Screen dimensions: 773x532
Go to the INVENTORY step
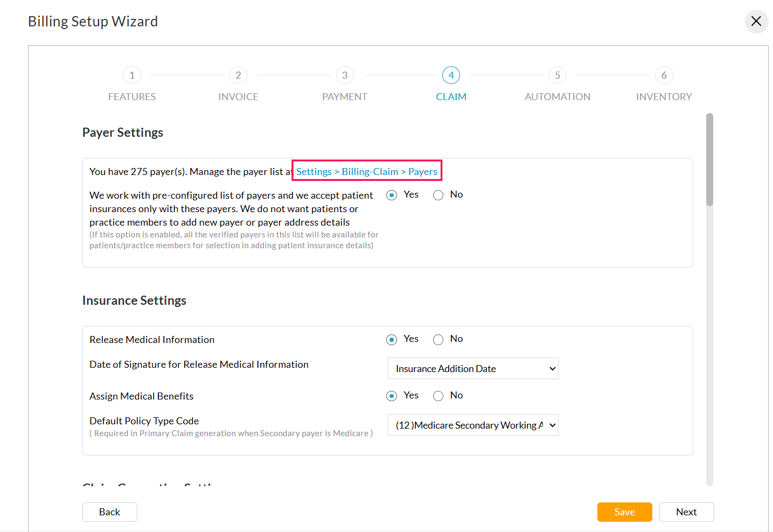[664, 75]
